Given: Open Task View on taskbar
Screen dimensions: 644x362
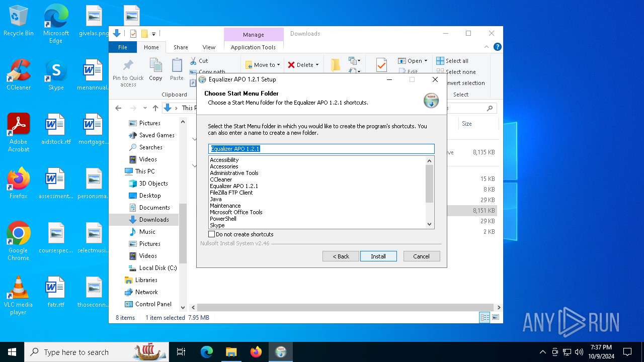Looking at the screenshot, I should [x=181, y=352].
